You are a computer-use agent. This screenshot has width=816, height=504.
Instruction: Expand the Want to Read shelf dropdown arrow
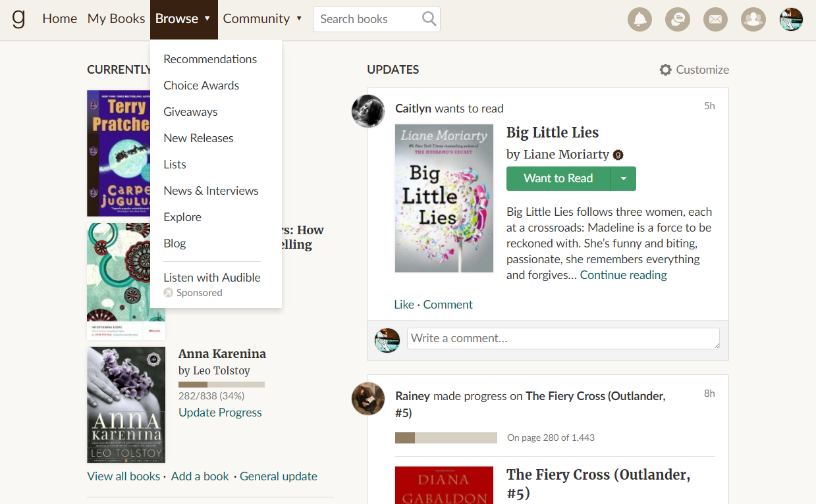pos(623,178)
